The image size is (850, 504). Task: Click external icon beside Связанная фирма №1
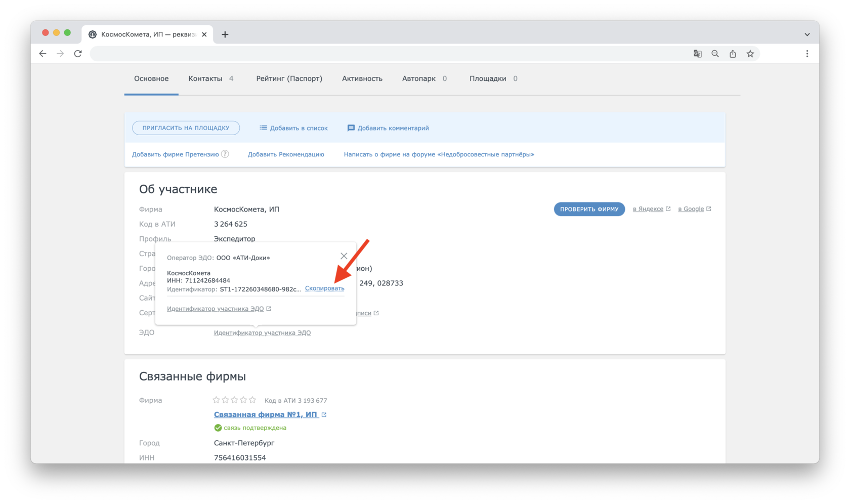tap(324, 414)
